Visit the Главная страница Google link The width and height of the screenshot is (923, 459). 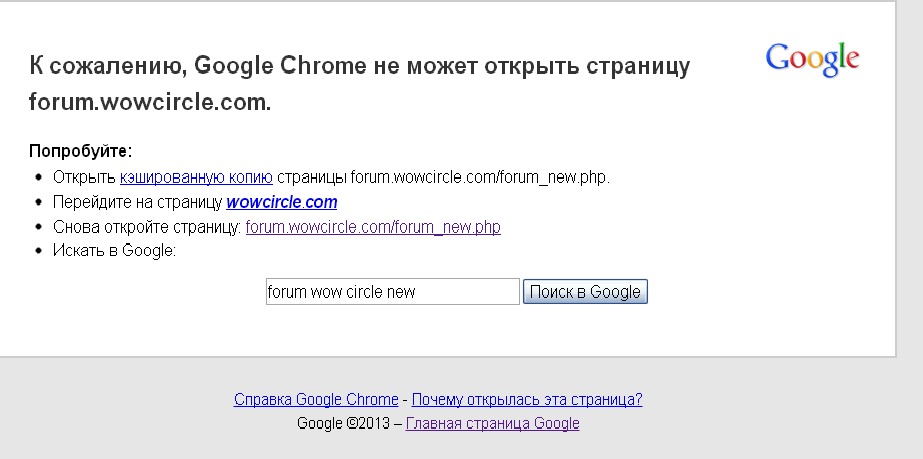(493, 423)
